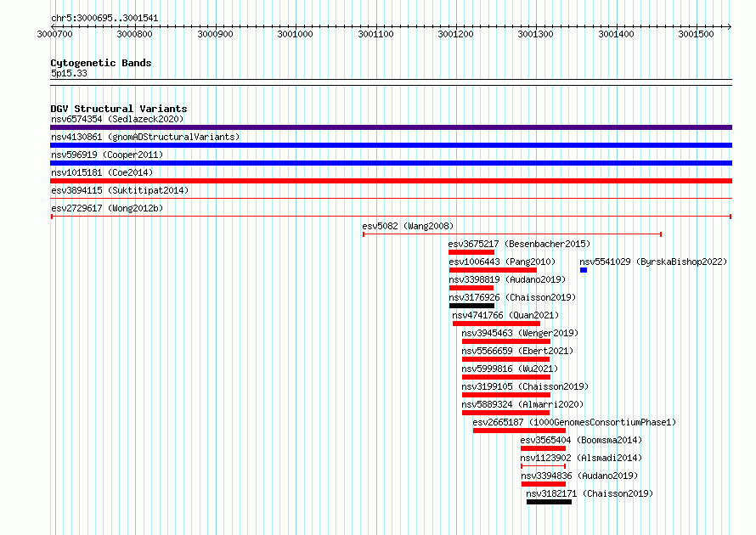Open the nsv1015181 (Coe2014) label
756x535 pixels.
[x=102, y=172]
